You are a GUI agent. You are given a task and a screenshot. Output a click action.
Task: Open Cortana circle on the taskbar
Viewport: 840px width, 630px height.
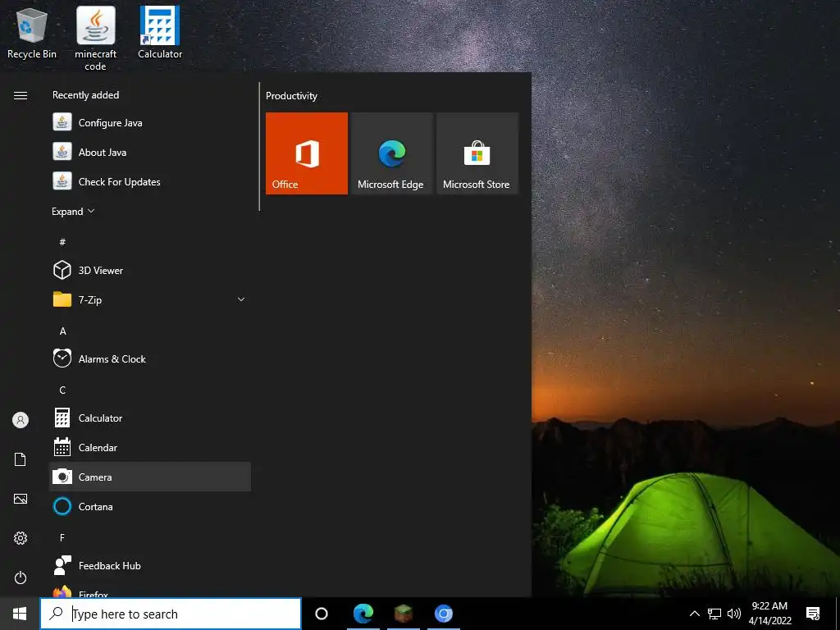tap(322, 614)
